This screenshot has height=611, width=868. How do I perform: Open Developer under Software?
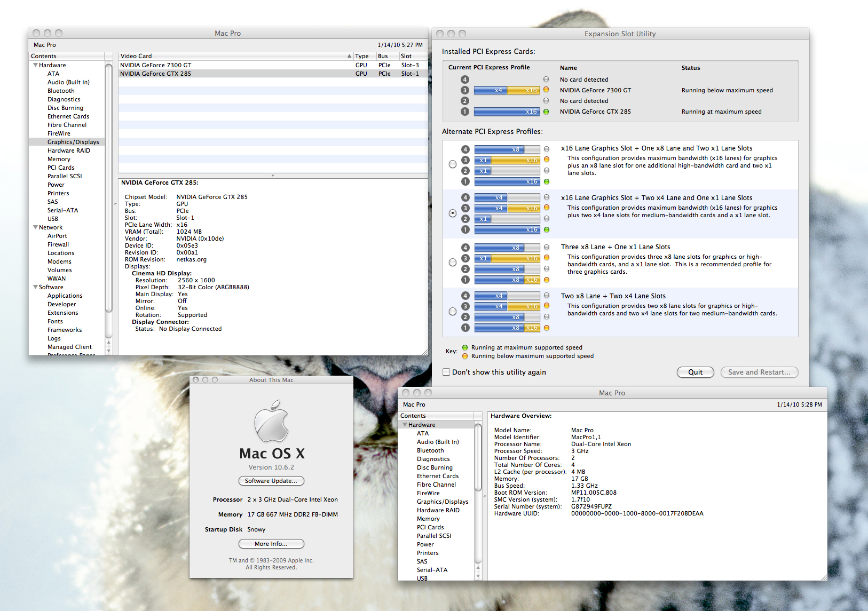[61, 304]
